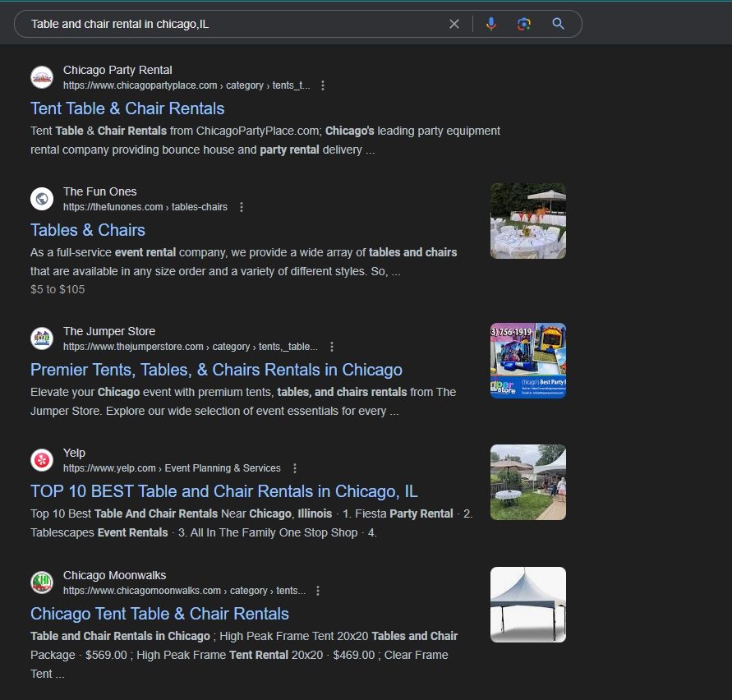Open more options for Chicago Moonwalks result
The height and width of the screenshot is (700, 732).
click(x=318, y=591)
